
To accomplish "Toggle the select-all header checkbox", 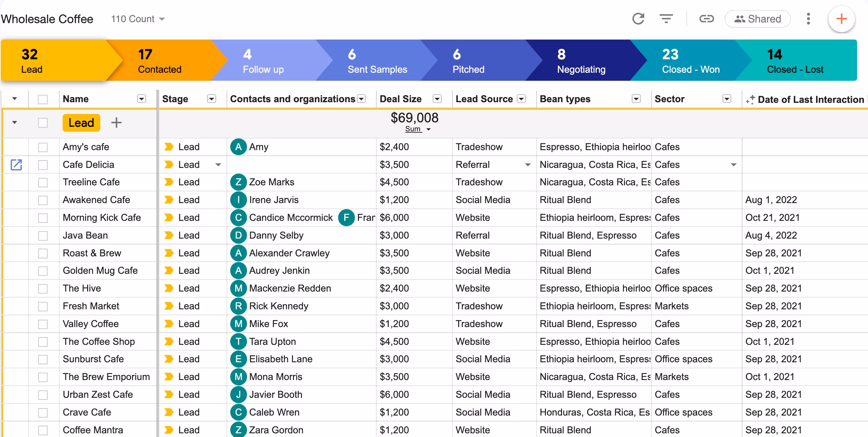I will (43, 100).
